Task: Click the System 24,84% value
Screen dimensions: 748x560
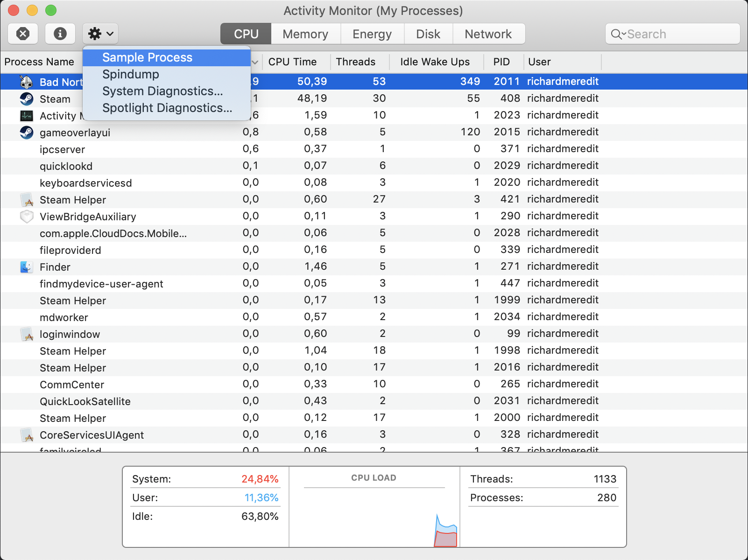Action: tap(260, 479)
